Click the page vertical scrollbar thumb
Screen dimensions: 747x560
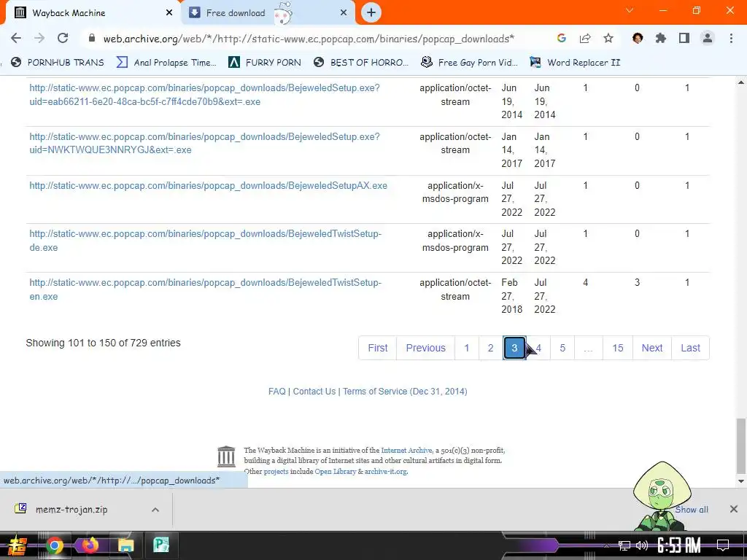click(741, 446)
